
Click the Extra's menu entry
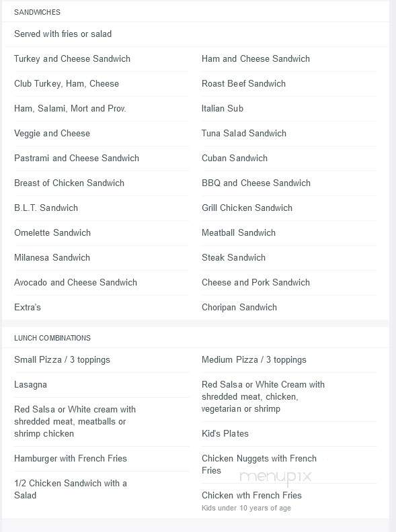pos(28,308)
